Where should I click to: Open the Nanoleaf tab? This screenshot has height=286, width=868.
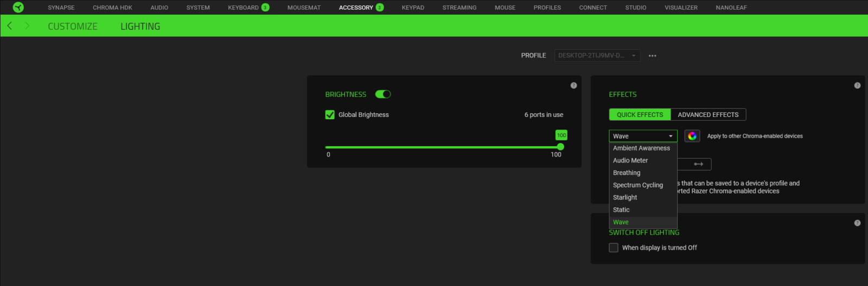coord(731,8)
